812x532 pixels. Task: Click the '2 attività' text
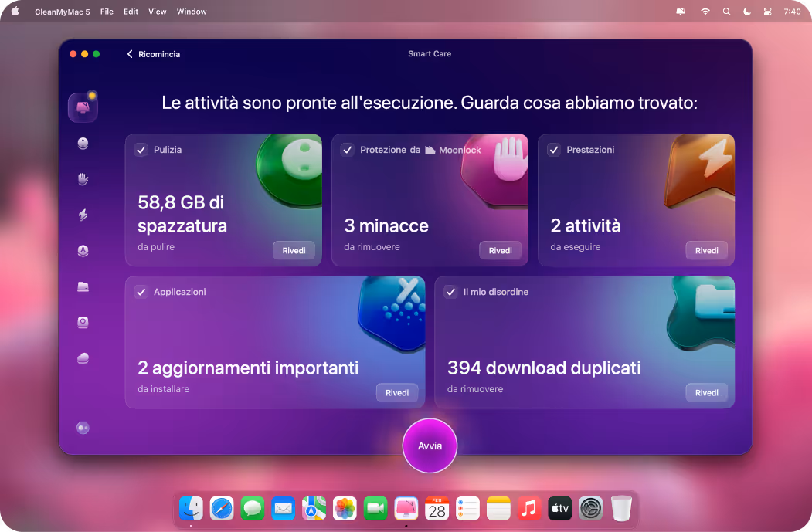pyautogui.click(x=586, y=225)
